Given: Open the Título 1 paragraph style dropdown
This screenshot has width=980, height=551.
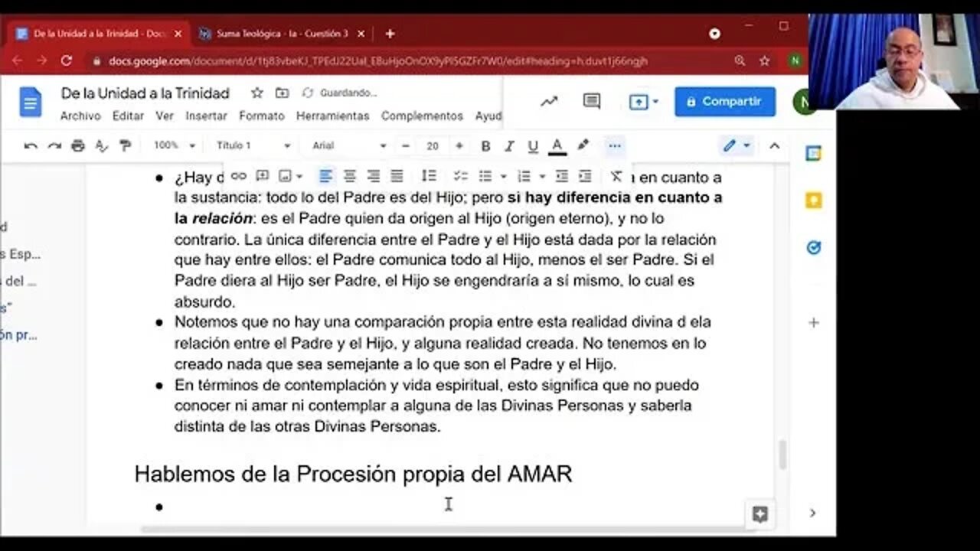Looking at the screenshot, I should 253,145.
